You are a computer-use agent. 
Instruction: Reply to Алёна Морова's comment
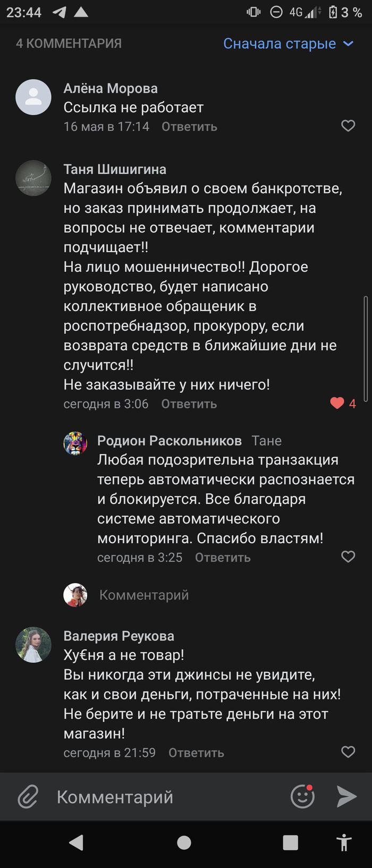tap(189, 127)
